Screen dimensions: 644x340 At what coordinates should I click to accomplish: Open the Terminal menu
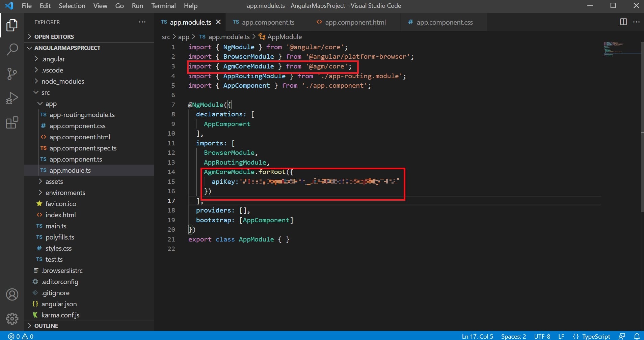[163, 6]
